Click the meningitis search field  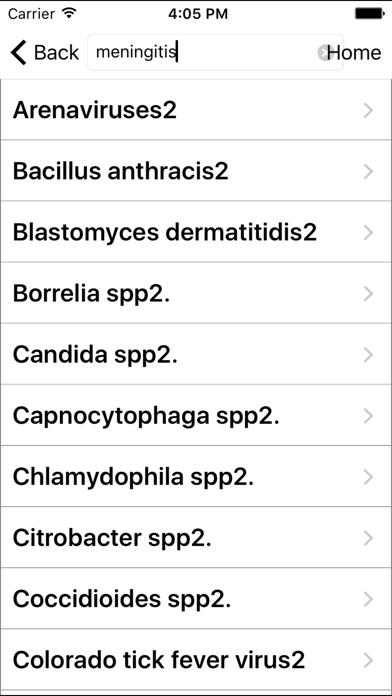215,52
